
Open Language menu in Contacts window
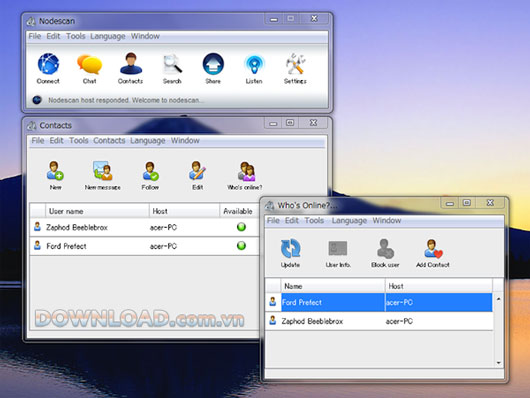click(148, 141)
